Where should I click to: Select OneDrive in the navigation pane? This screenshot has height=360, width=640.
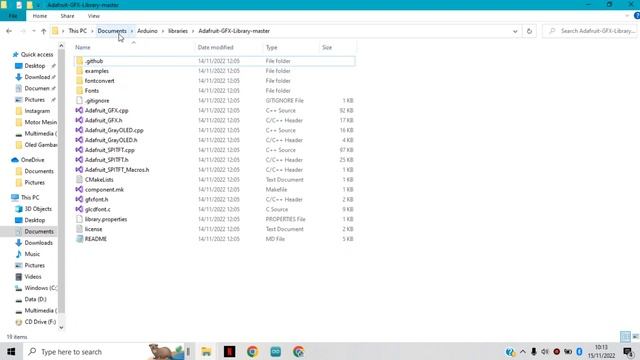tap(32, 160)
